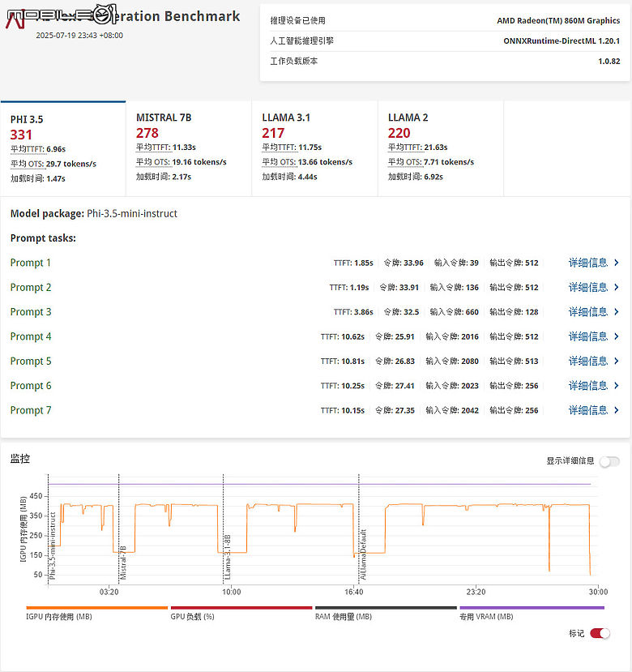Click the input tokens 2080 value in Prompt 5

[x=470, y=361]
